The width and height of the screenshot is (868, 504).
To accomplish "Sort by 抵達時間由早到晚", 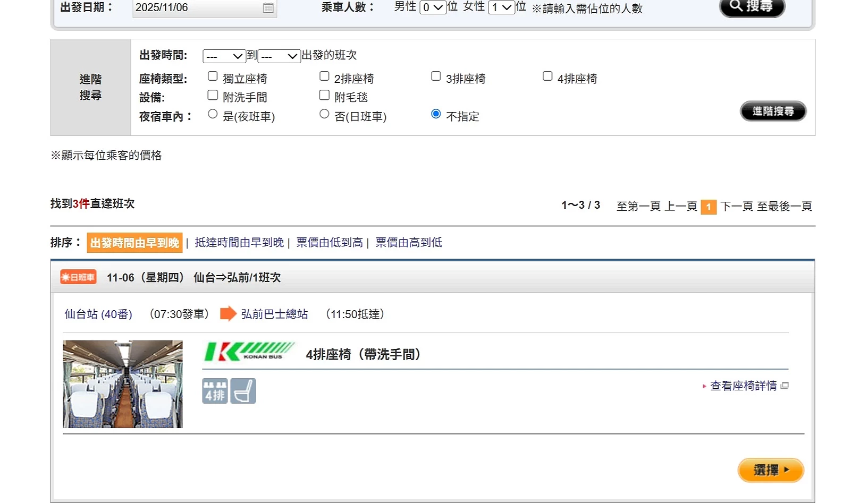I will (239, 243).
